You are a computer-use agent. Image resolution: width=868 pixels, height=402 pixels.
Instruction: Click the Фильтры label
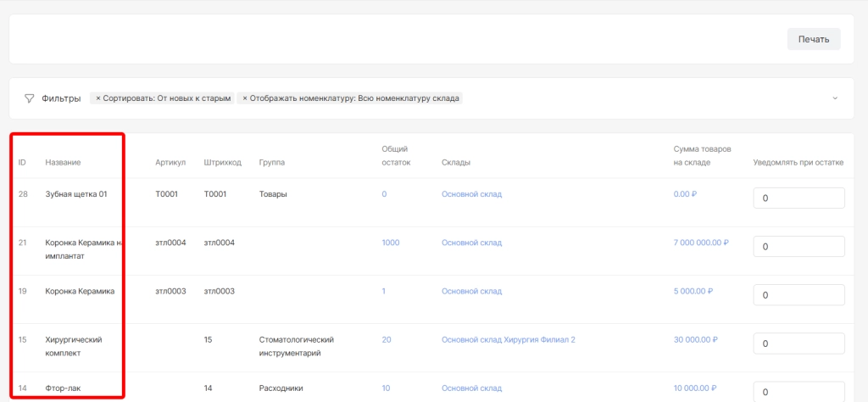[x=61, y=98]
